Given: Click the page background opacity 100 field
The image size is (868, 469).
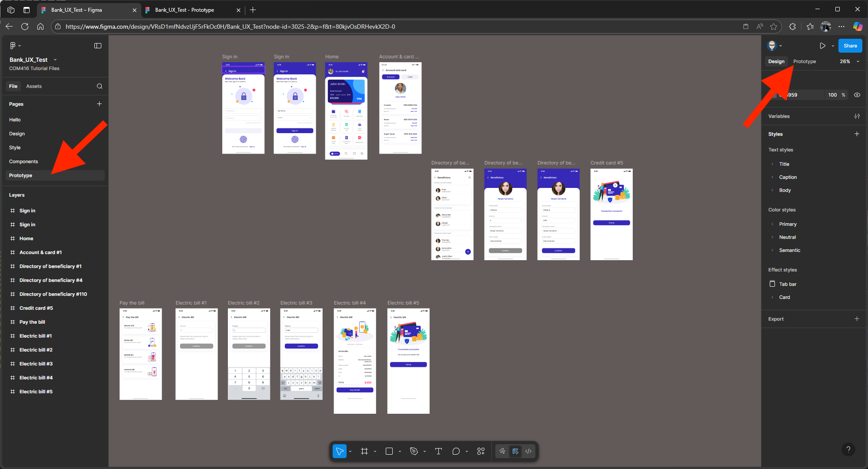Looking at the screenshot, I should click(x=832, y=95).
